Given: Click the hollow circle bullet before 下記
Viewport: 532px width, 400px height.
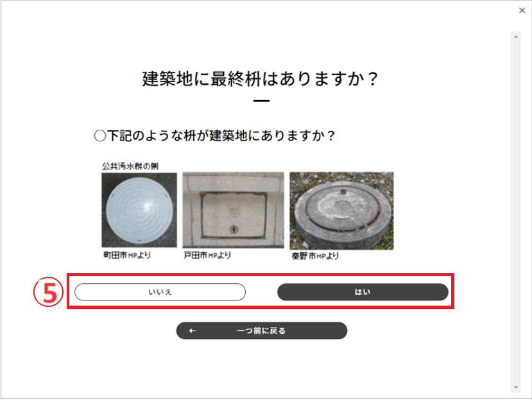Looking at the screenshot, I should pos(99,136).
